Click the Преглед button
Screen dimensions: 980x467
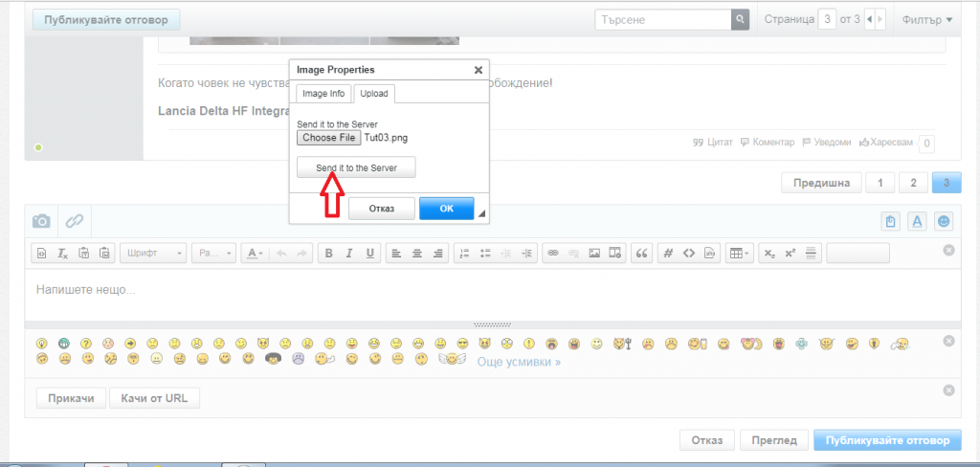pyautogui.click(x=774, y=440)
